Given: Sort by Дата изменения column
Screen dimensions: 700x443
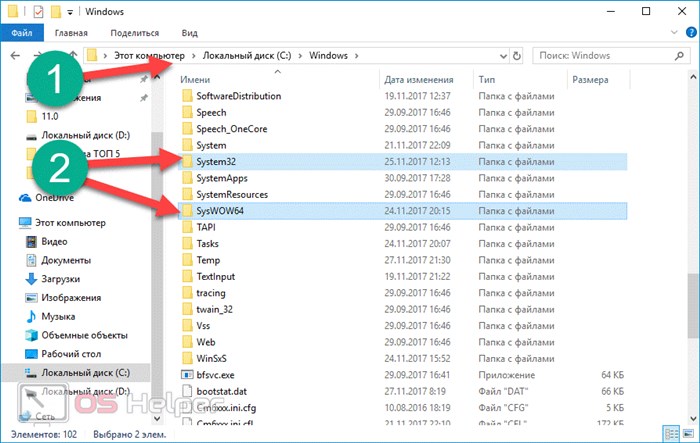Looking at the screenshot, I should pyautogui.click(x=418, y=79).
